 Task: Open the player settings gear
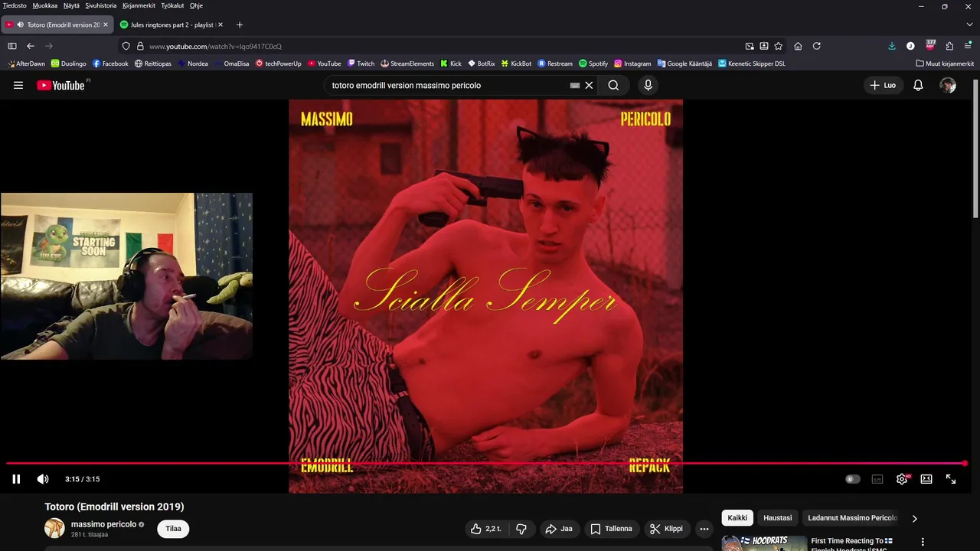[902, 479]
